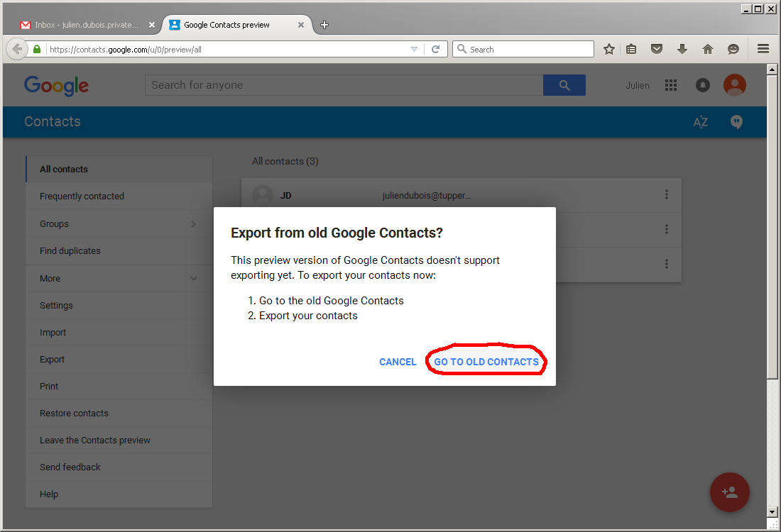This screenshot has width=781, height=532.
Task: Click the page's vertical scrollbar down arrow
Action: pos(772,511)
